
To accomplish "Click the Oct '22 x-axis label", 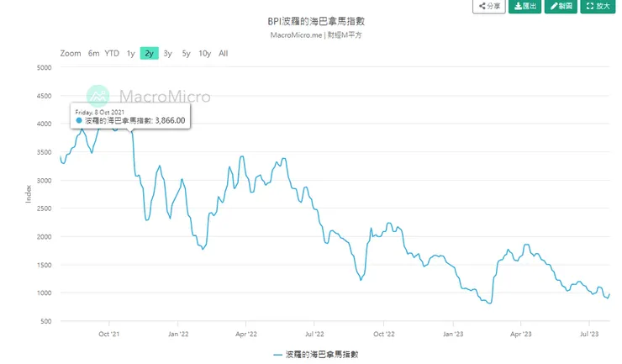I will tap(383, 333).
